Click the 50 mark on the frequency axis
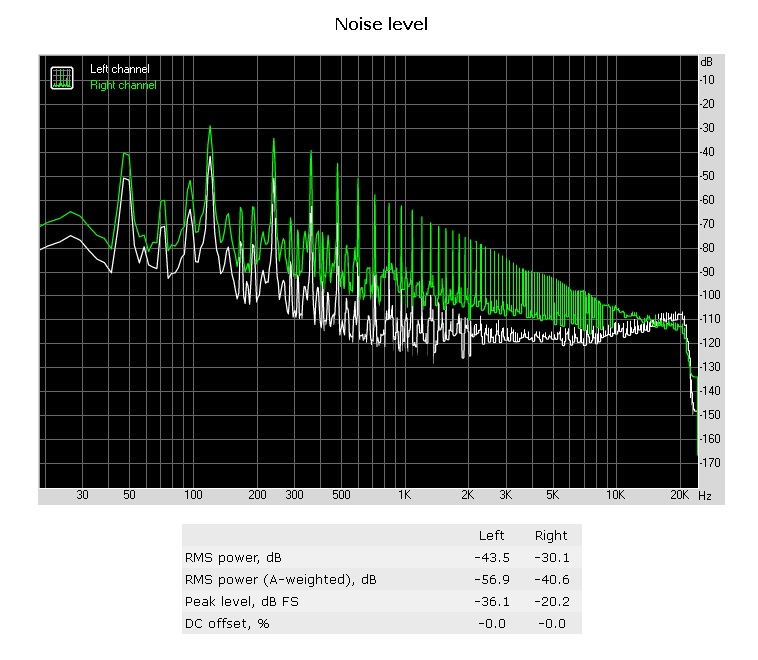 128,496
